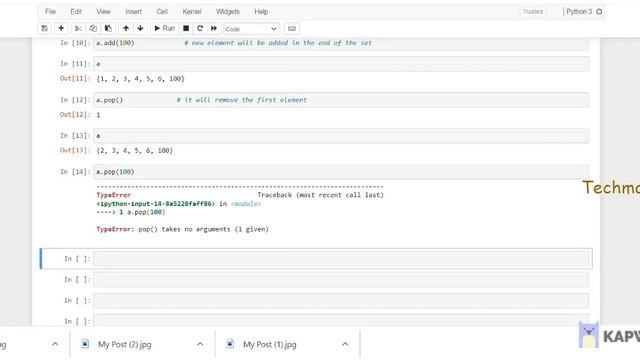Focus the active empty input cell
This screenshot has height=360, width=640.
pos(341,259)
